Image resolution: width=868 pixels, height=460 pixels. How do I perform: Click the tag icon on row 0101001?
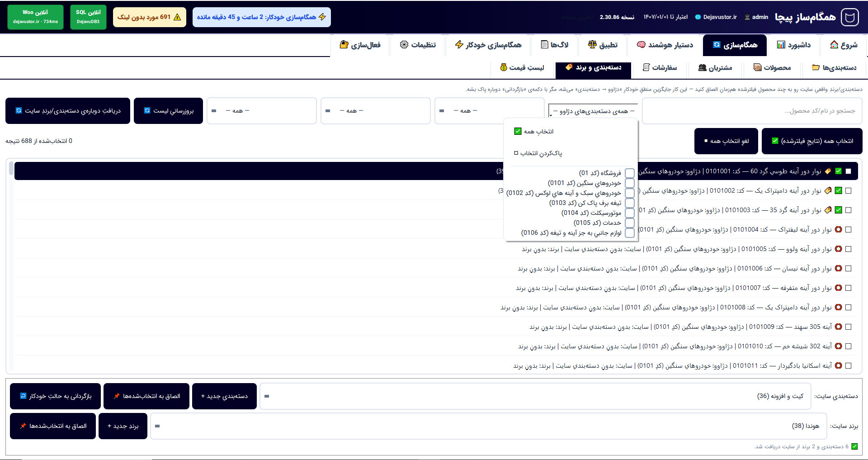828,171
